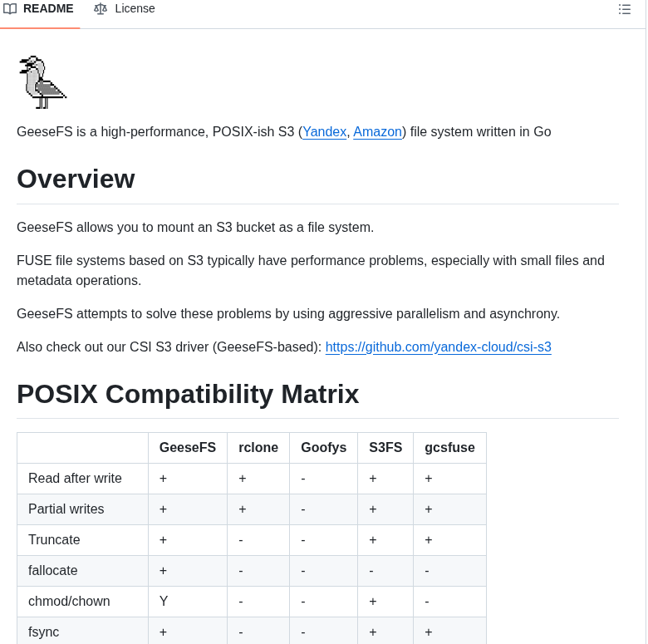Open the Amazon link
Viewport: 648px width, 644px height.
click(x=377, y=132)
